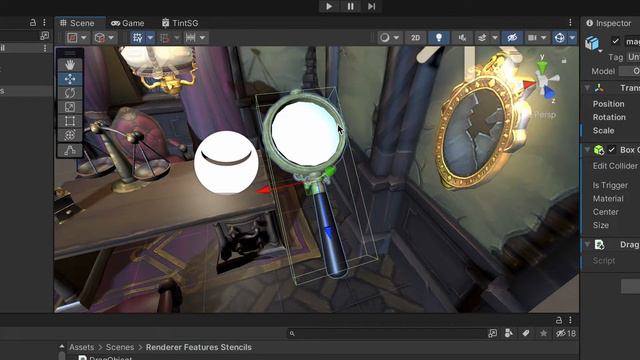This screenshot has height=360, width=640.
Task: Toggle Gizmos display in Scene view
Action: pyautogui.click(x=559, y=38)
